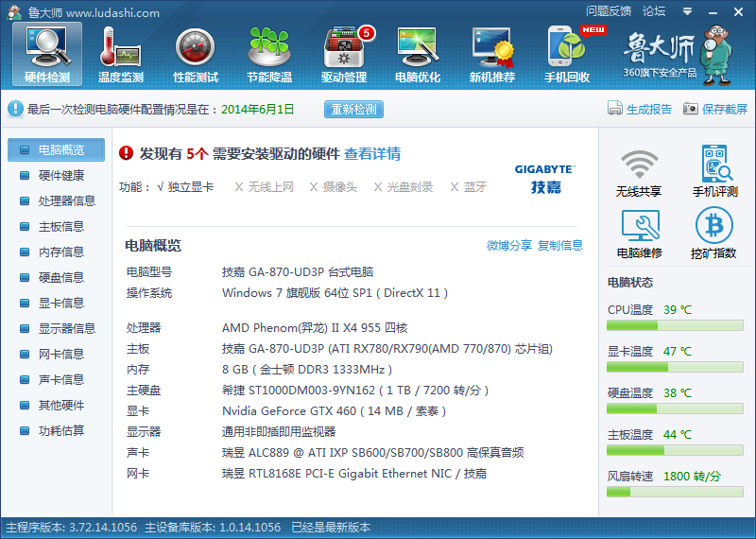Click the 无线上网 feature indicator
This screenshot has height=539, width=756.
[x=265, y=186]
